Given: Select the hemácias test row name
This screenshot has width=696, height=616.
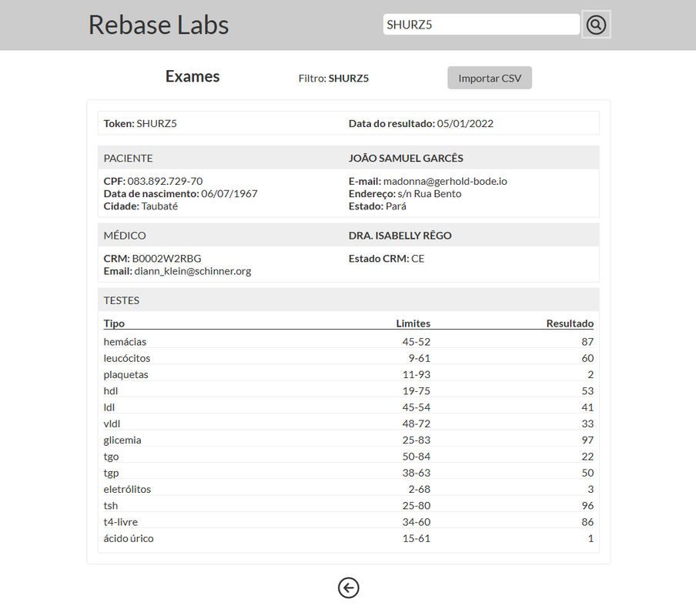Looking at the screenshot, I should 125,342.
